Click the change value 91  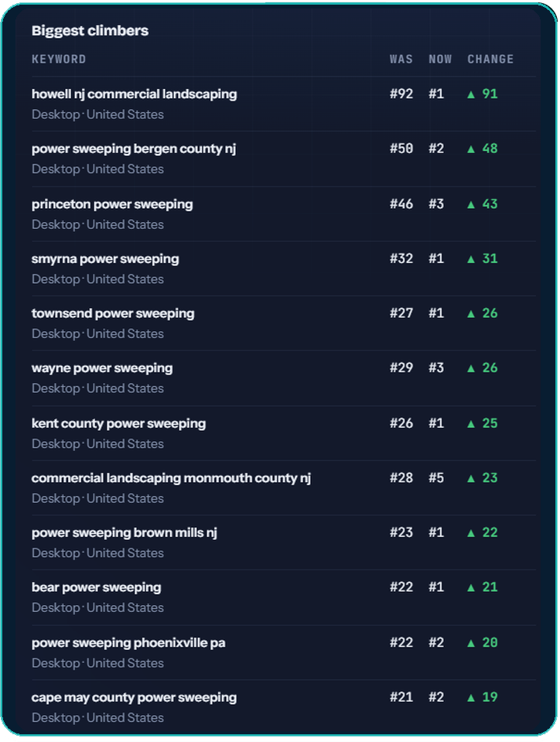click(x=490, y=94)
